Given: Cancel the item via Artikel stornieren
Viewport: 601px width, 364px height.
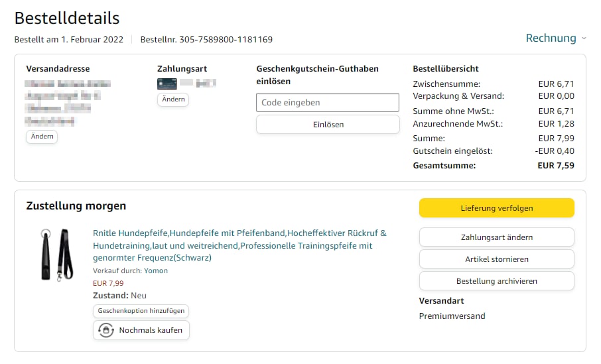Looking at the screenshot, I should (496, 259).
